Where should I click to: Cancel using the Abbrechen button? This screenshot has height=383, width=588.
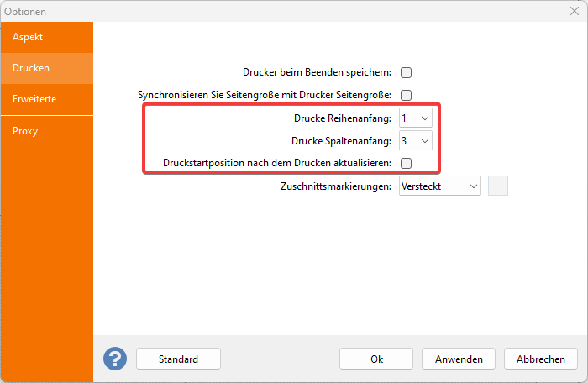pos(541,359)
